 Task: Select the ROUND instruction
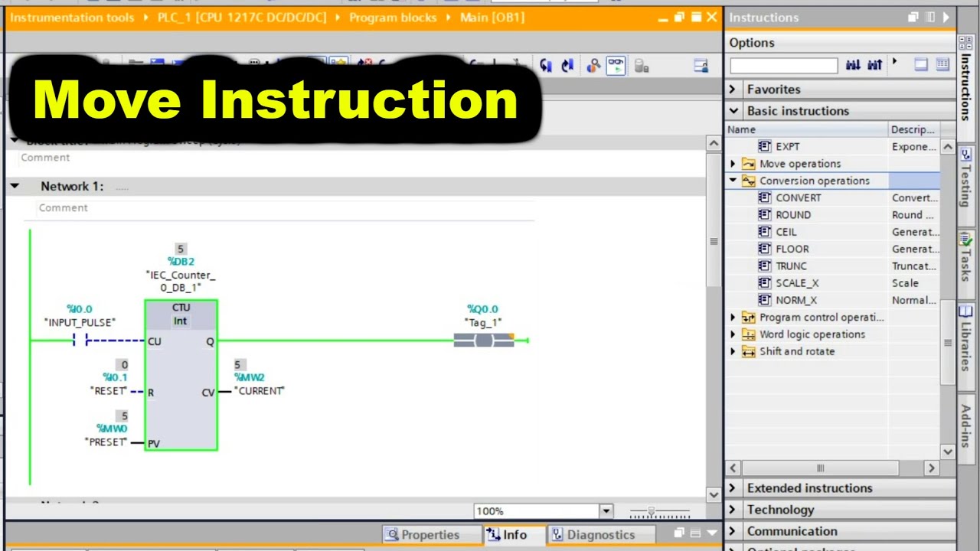coord(793,215)
